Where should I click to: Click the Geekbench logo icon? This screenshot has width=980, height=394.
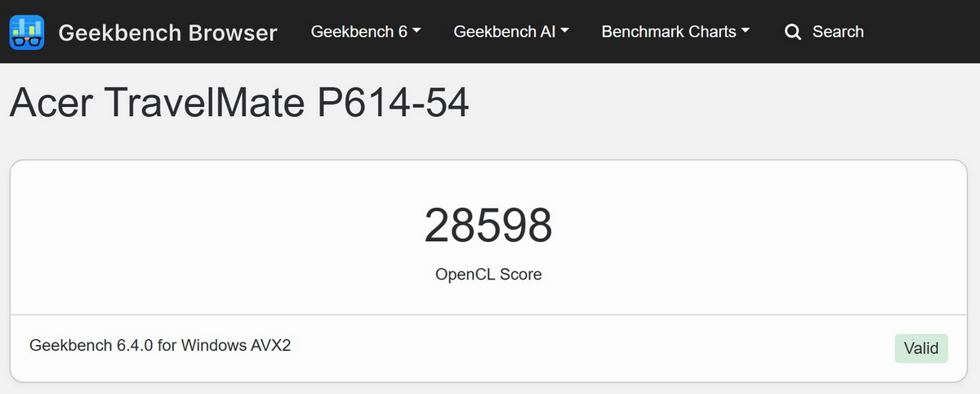[28, 32]
